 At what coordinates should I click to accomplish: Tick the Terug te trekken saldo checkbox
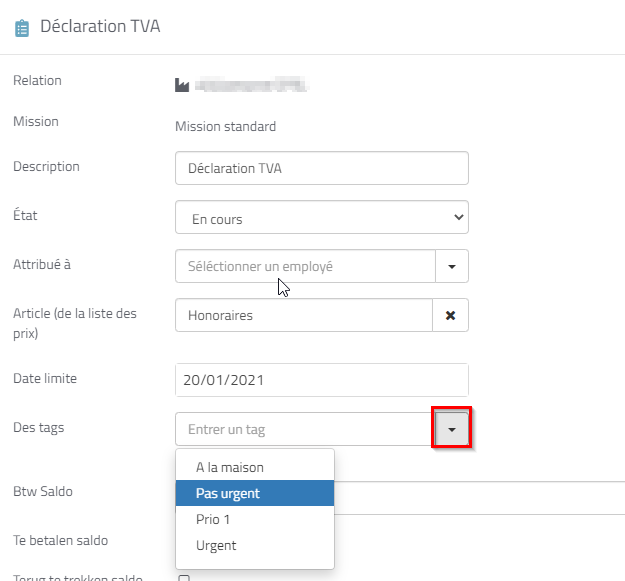tap(183, 578)
